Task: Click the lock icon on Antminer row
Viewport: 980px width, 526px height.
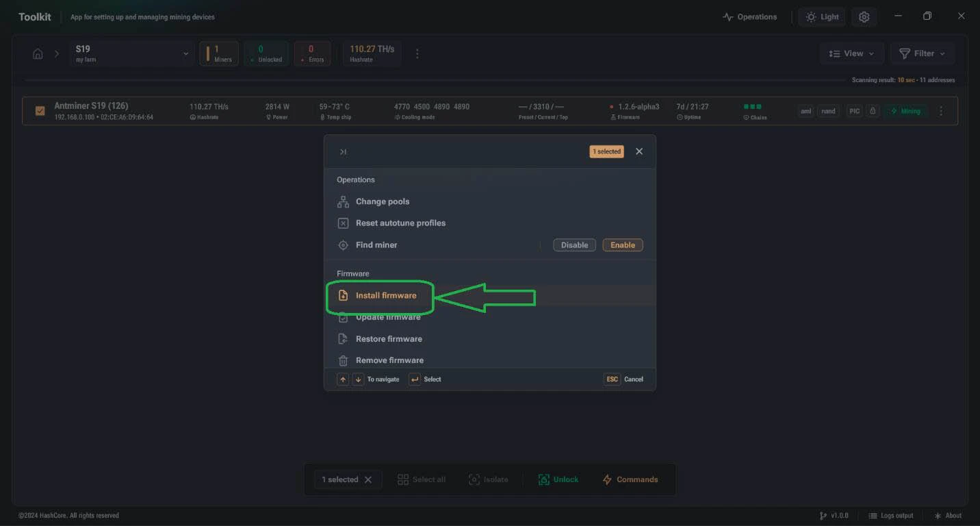Action: tap(872, 111)
